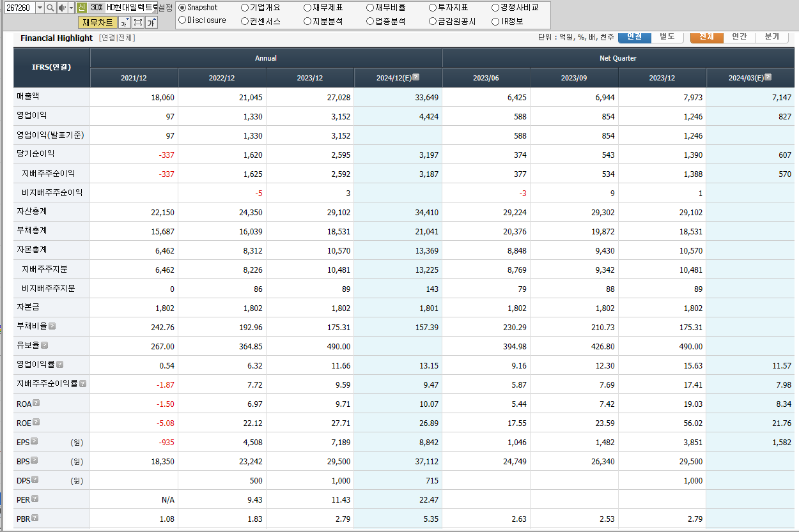Screen dimensions: 799x532
Task: Select the 업종분석 radio button
Action: [370, 21]
